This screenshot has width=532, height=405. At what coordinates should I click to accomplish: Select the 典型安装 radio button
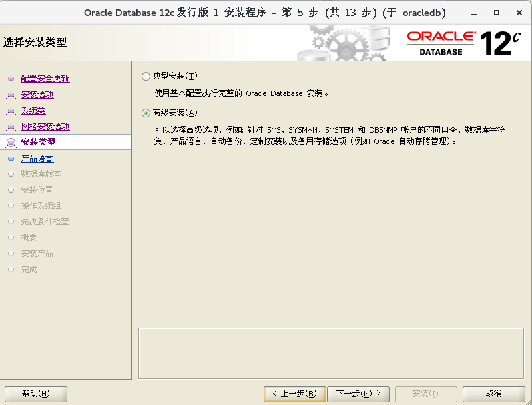pyautogui.click(x=146, y=76)
